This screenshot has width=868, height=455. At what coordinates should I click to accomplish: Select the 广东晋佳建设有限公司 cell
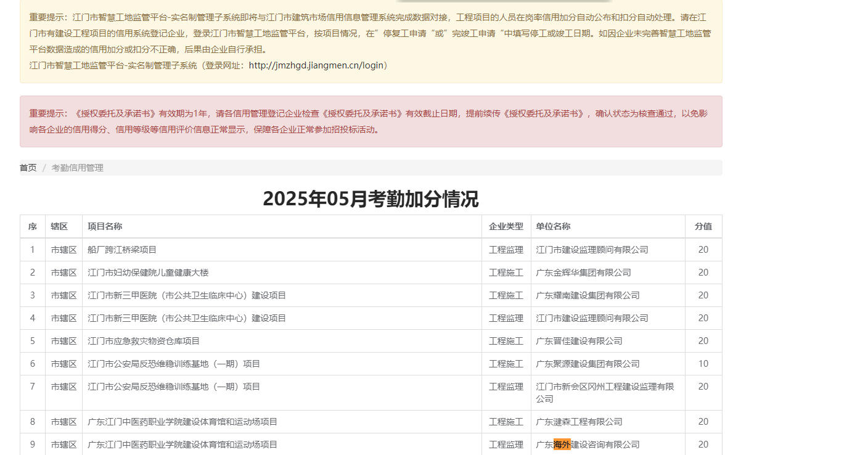click(x=579, y=341)
